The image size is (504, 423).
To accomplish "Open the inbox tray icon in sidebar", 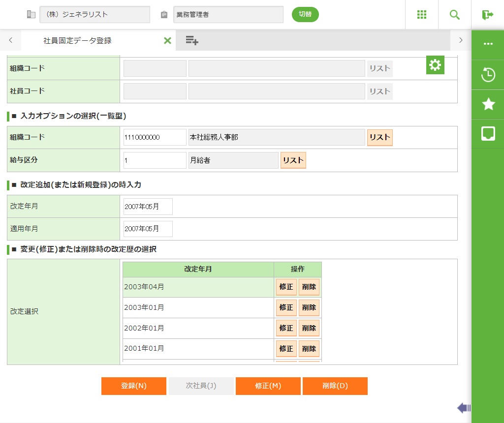I will pos(488,133).
